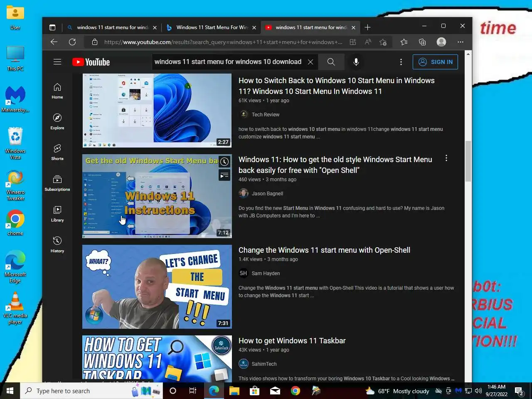Open Edge Collections button
The width and height of the screenshot is (532, 399).
coord(422,42)
